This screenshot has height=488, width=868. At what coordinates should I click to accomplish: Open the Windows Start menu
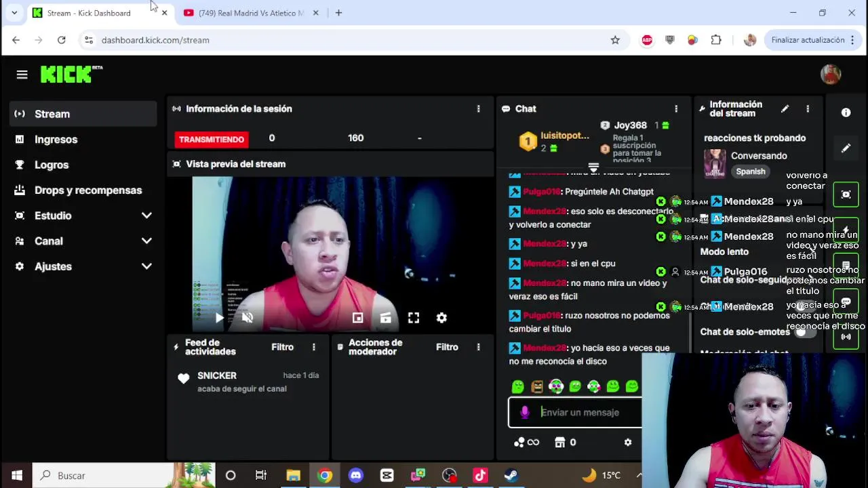pyautogui.click(x=16, y=475)
